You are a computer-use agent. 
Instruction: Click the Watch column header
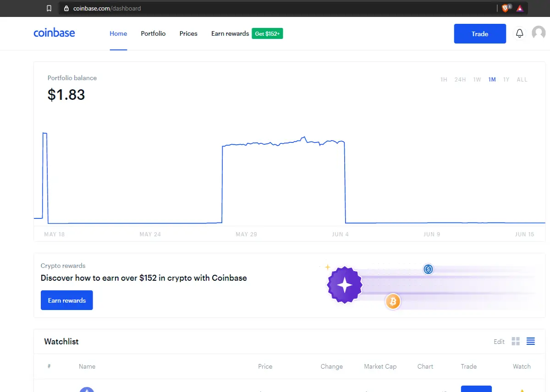(522, 366)
